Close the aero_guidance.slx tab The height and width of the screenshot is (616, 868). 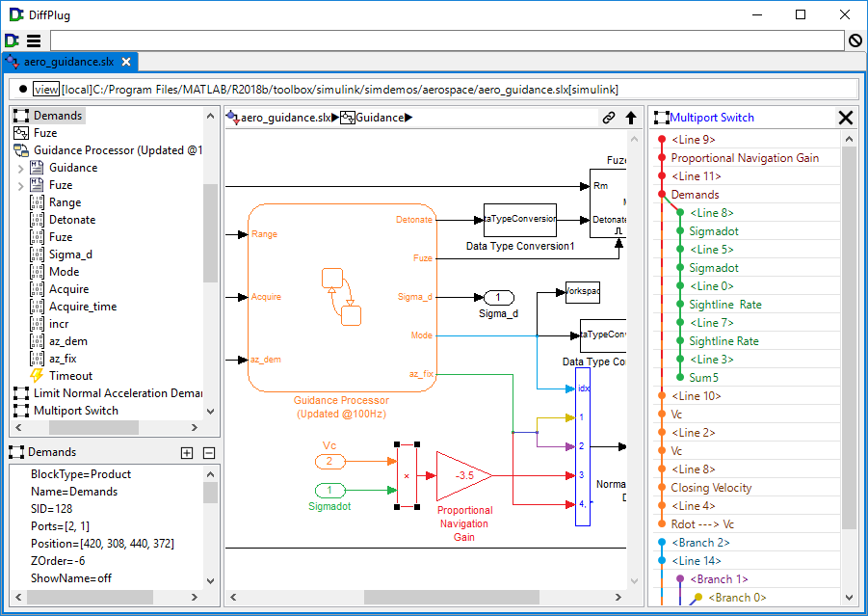(x=126, y=62)
